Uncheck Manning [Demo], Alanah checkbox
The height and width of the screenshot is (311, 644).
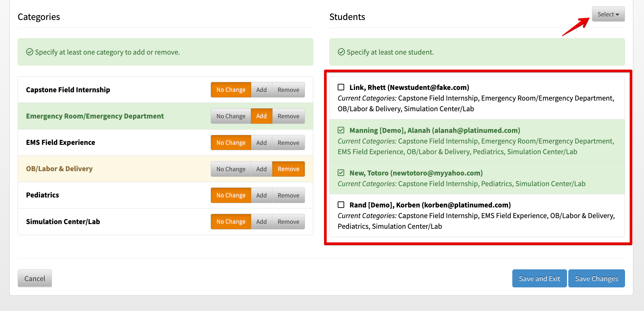(341, 130)
